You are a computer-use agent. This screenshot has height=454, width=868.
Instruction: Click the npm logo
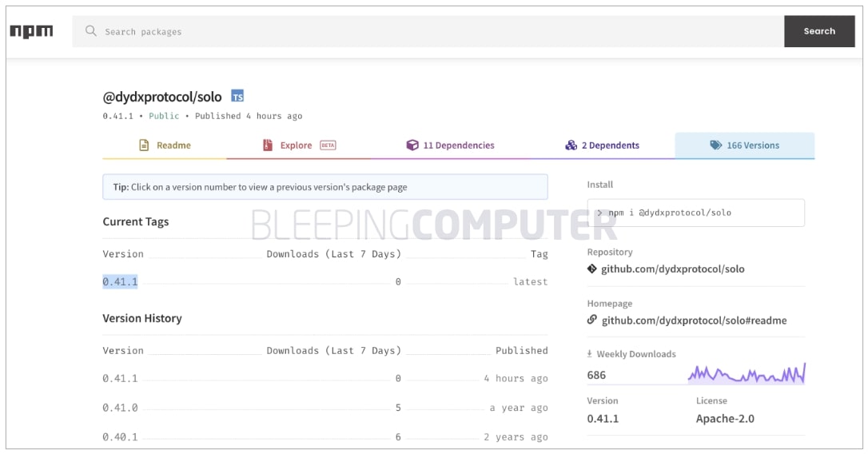(31, 31)
